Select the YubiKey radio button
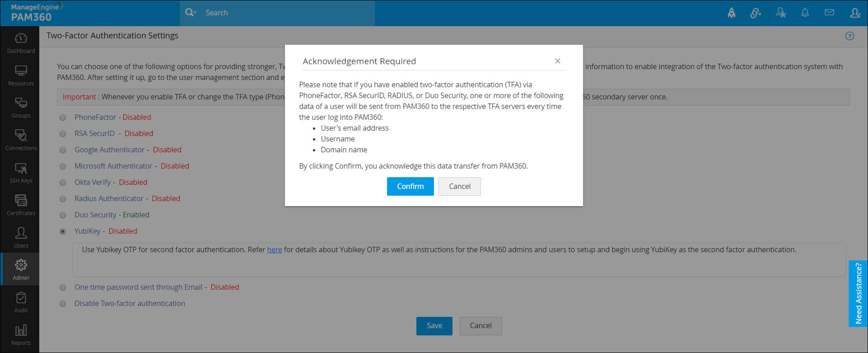This screenshot has width=868, height=353. [x=63, y=231]
